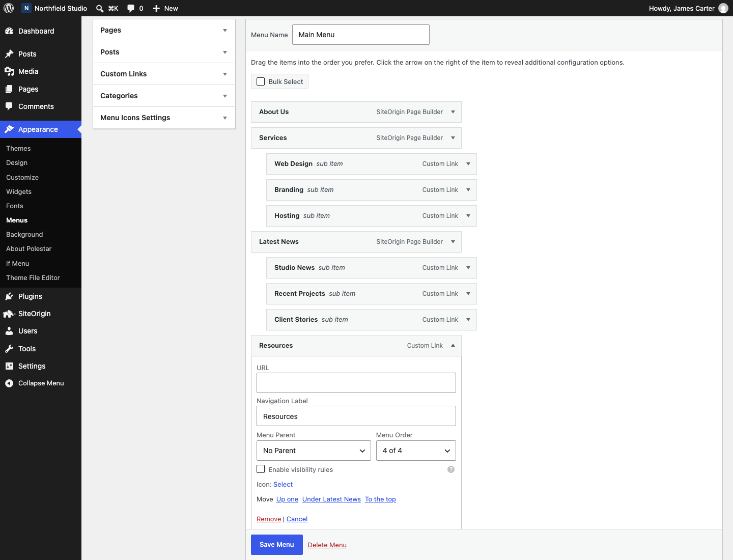This screenshot has height=560, width=733.
Task: Expand the Services menu item arrow
Action: 453,138
